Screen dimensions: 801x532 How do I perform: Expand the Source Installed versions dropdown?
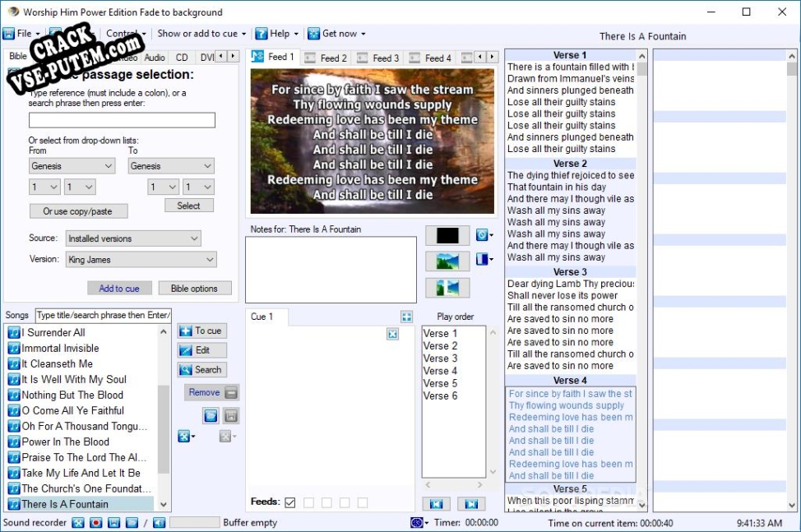point(133,238)
